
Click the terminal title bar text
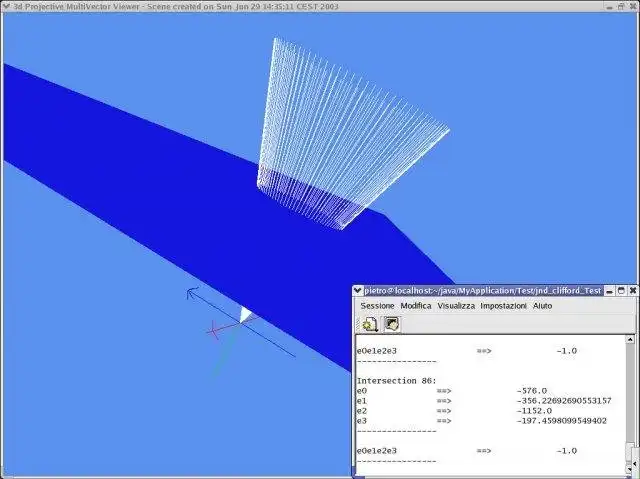click(x=482, y=291)
